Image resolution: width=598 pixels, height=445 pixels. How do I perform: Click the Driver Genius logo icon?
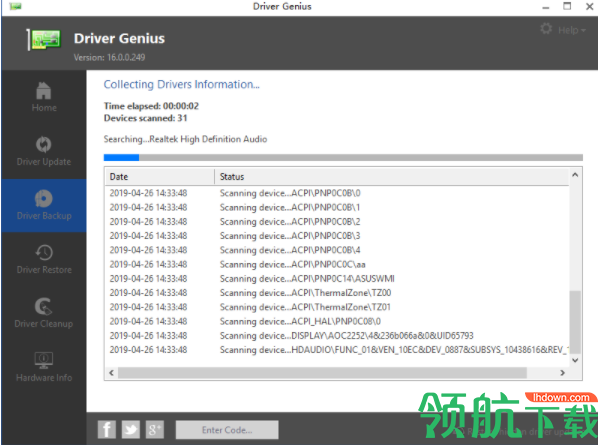pos(44,39)
